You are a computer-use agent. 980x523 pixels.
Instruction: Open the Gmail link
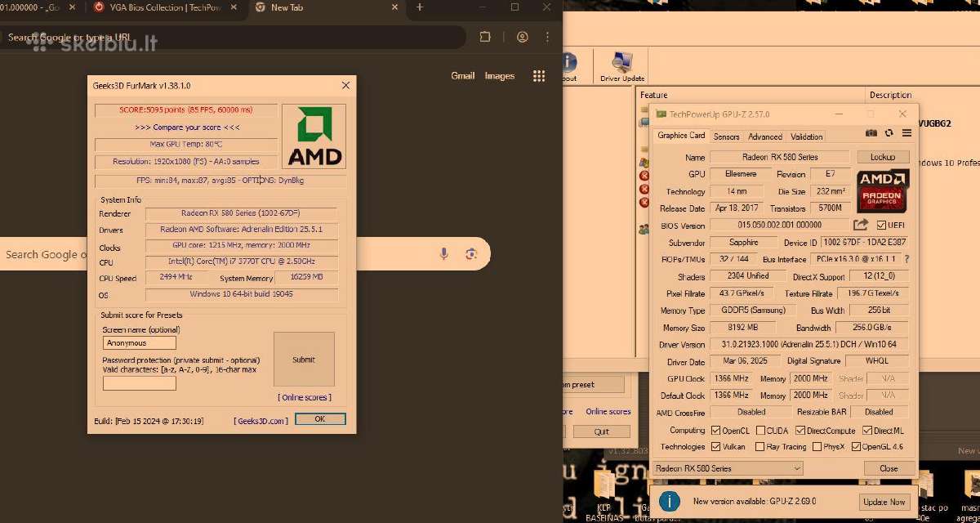[x=463, y=76]
